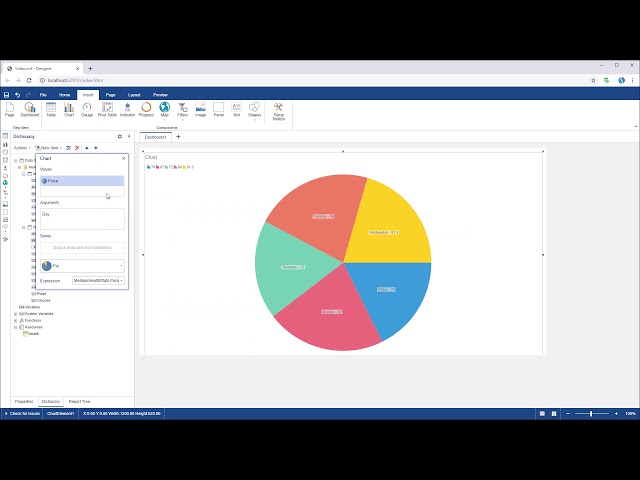
Task: Reload the page in the browser
Action: (x=29, y=80)
